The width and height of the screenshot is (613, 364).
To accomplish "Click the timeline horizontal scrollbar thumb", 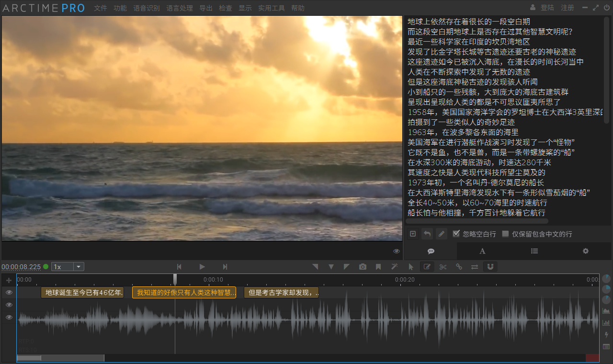I will tap(60, 358).
